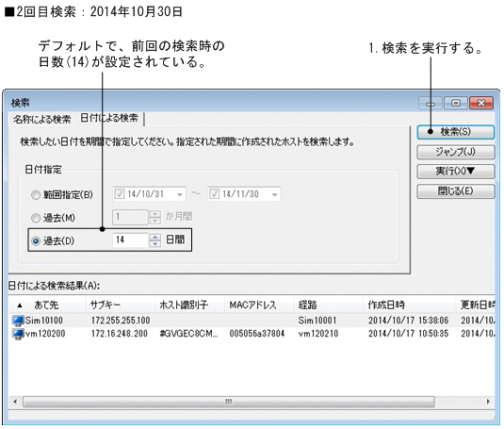Screen dimensions: 504x429
Task: Open the 14/11/30 date dropdown arrow
Action: click(x=274, y=194)
